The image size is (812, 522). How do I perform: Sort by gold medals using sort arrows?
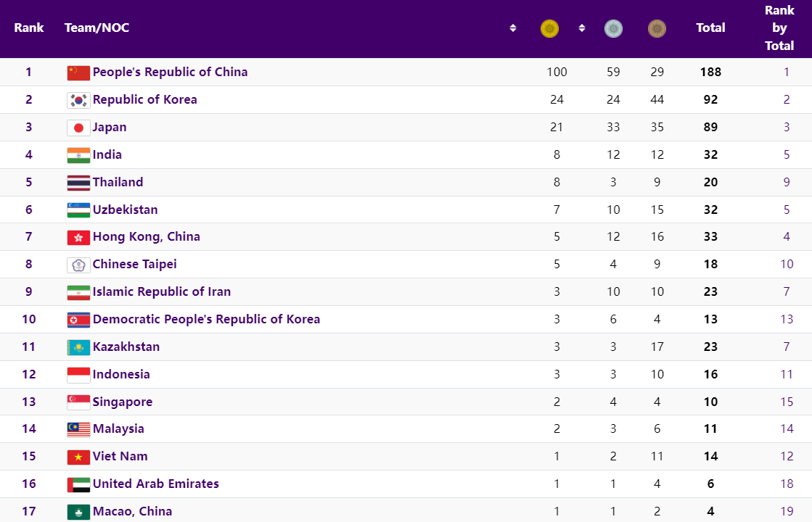(582, 28)
